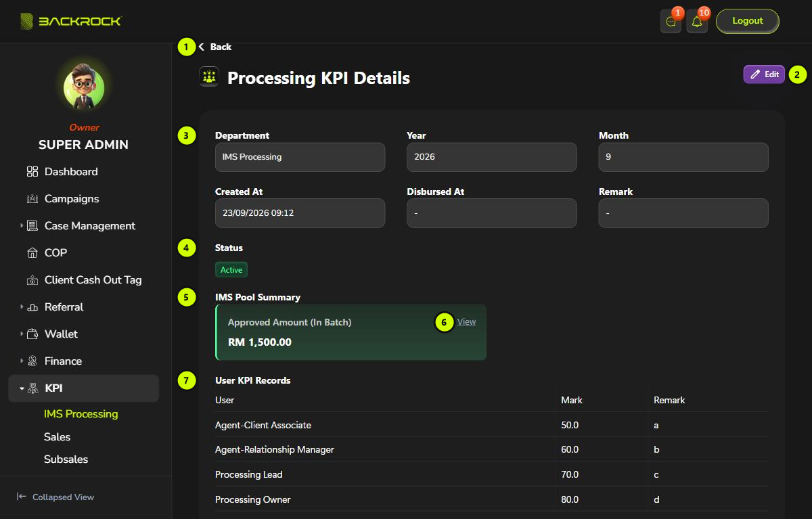Click the Back chevron arrow
812x519 pixels.
[x=202, y=47]
